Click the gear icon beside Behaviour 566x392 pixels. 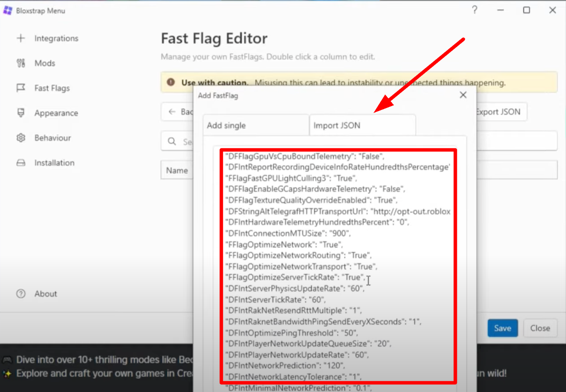(21, 138)
